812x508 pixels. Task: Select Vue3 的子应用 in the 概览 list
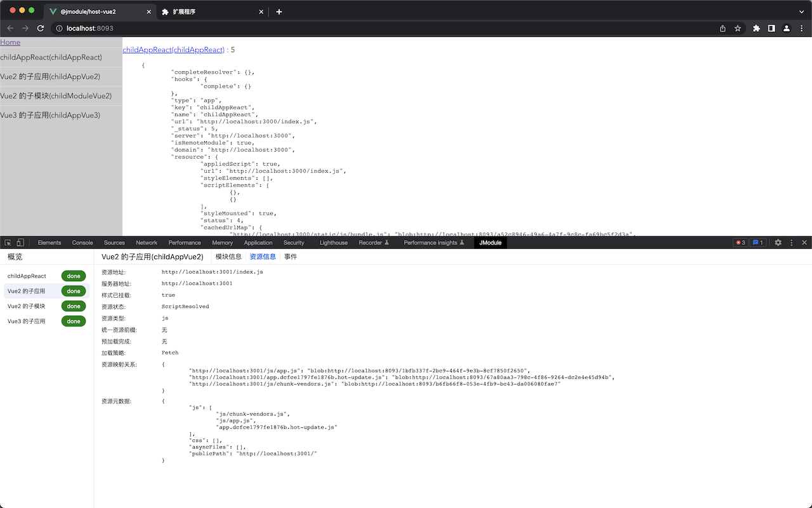[x=46, y=321]
